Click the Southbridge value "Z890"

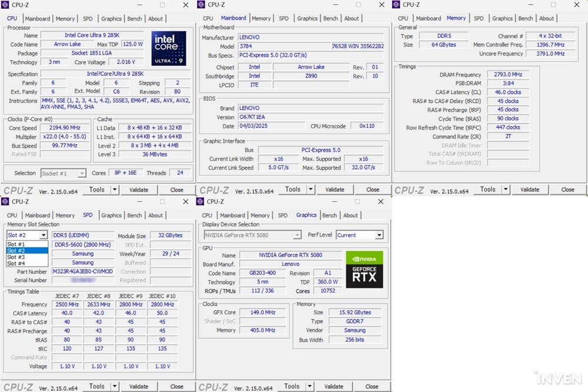tap(311, 76)
